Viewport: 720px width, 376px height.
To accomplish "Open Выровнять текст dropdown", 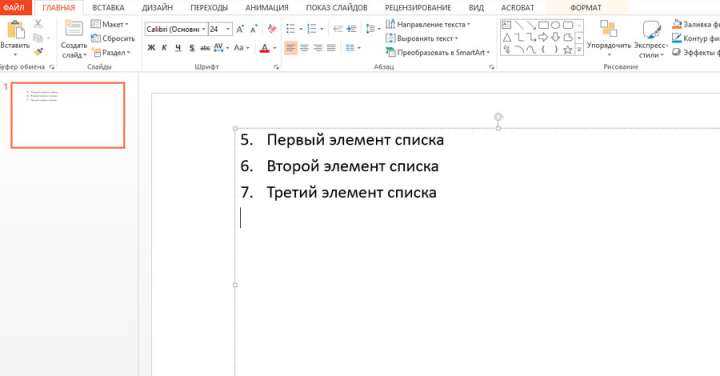I will [x=422, y=39].
